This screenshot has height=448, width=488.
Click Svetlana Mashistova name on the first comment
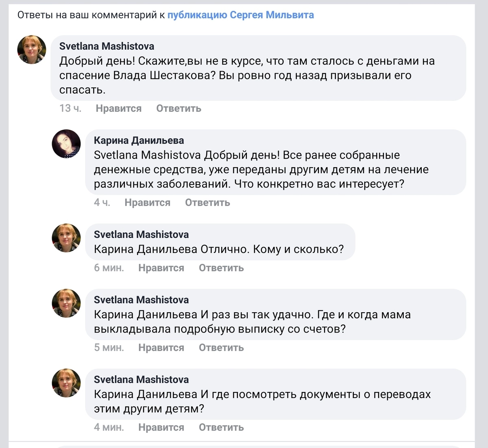tap(107, 46)
